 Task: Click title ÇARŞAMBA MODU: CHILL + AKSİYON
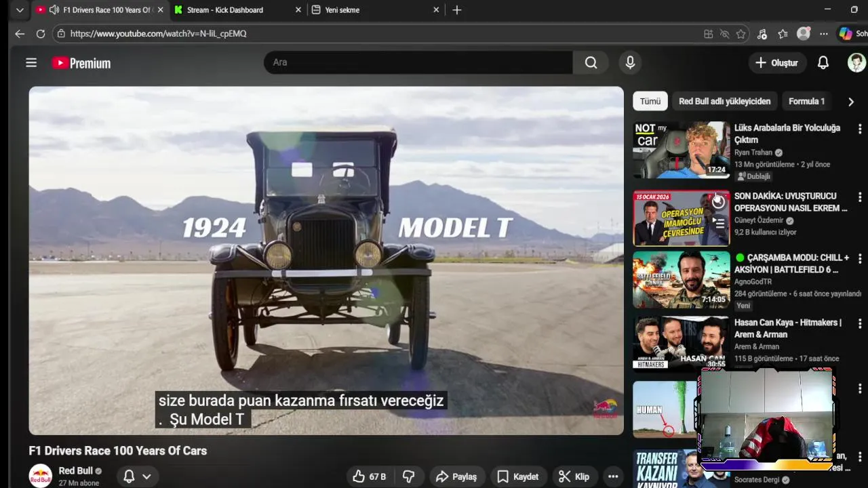click(x=791, y=263)
